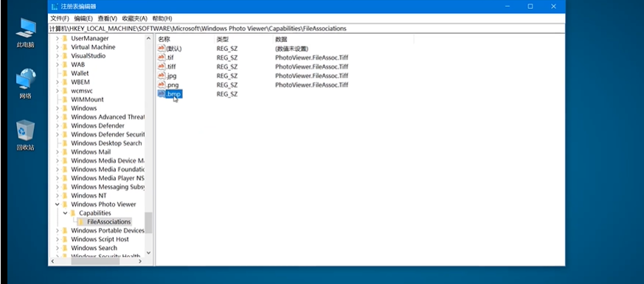Click the .tif row data PhotoViewer.FileAssoc.Tiff
Screen dimensions: 644x284
click(312, 58)
